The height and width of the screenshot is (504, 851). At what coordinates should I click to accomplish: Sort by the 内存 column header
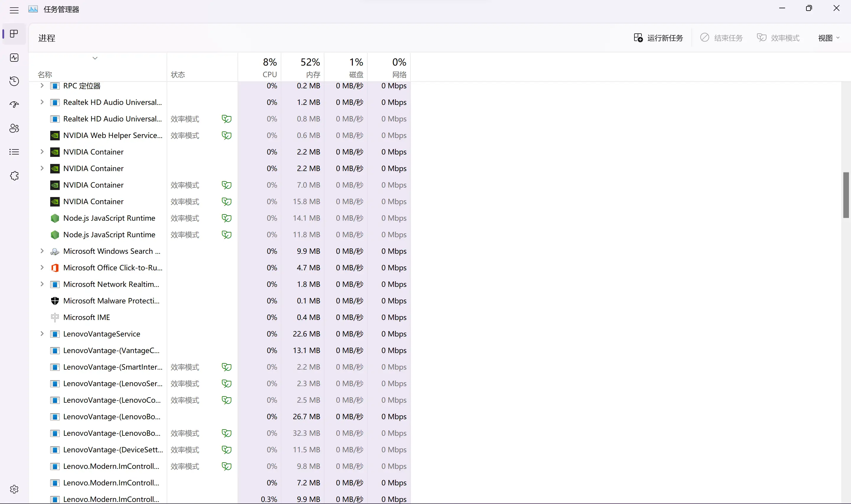[303, 67]
